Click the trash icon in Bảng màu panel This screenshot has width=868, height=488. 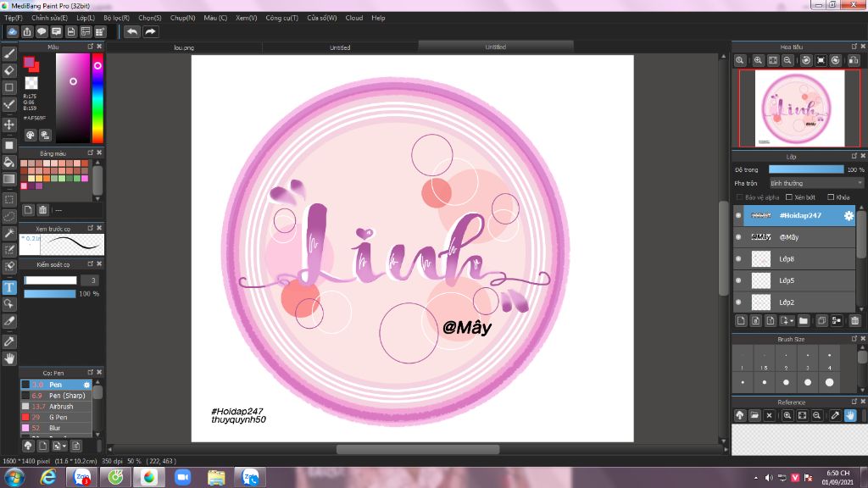click(x=42, y=210)
